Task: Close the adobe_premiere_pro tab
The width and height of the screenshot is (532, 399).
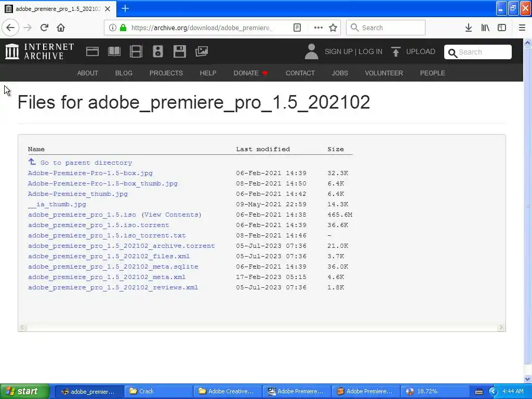Action: pyautogui.click(x=108, y=9)
